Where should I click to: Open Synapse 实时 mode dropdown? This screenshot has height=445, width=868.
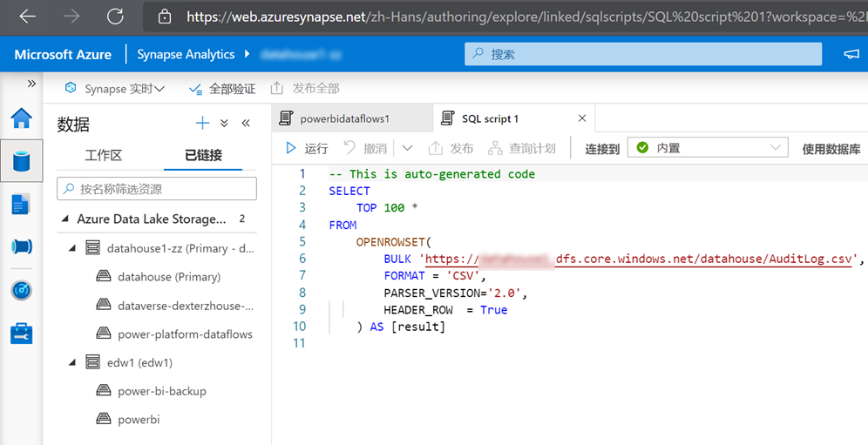[x=114, y=89]
